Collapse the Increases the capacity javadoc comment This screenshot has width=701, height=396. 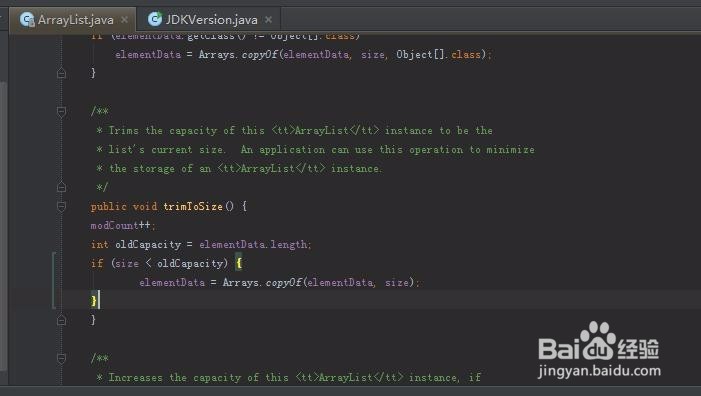(x=62, y=358)
